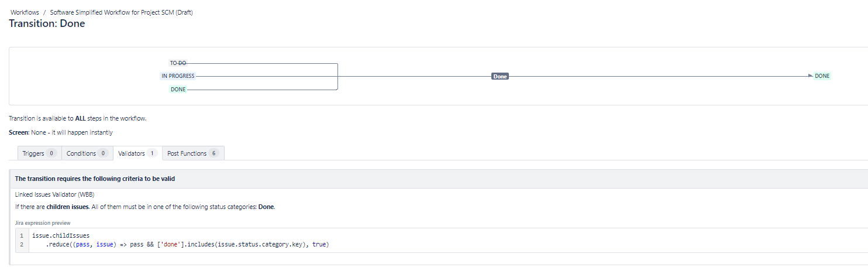The width and height of the screenshot is (868, 274).
Task: Select the TO DO source status lozenge
Action: coord(178,63)
